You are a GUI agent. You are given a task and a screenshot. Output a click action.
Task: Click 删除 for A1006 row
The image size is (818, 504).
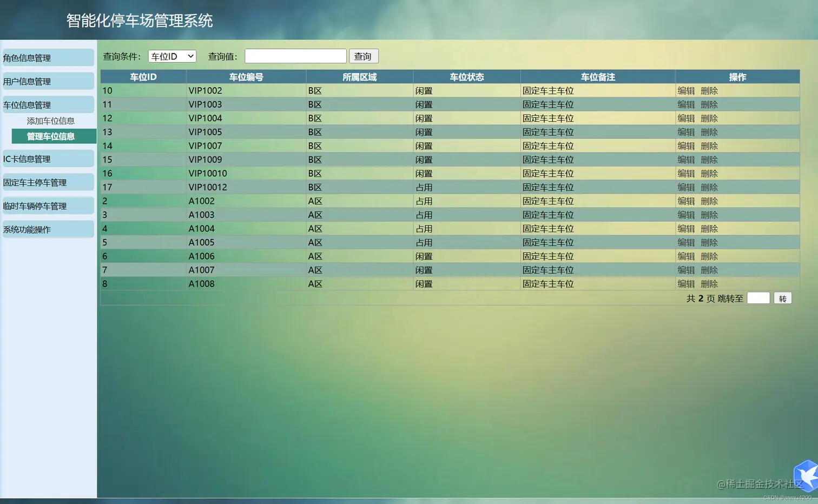[709, 256]
